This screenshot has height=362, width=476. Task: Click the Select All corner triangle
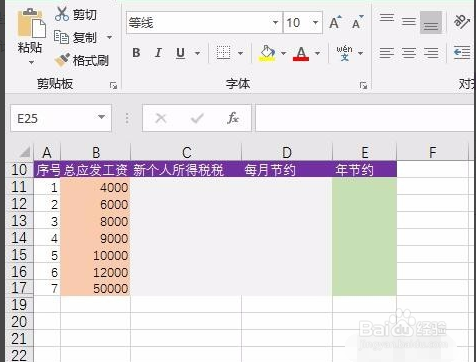[x=25, y=152]
